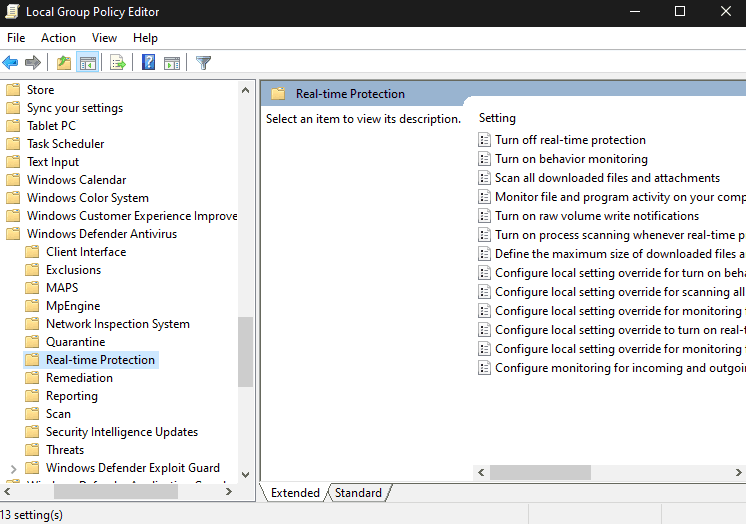Click the Quarantine folder in tree
This screenshot has width=746, height=524.
click(75, 342)
